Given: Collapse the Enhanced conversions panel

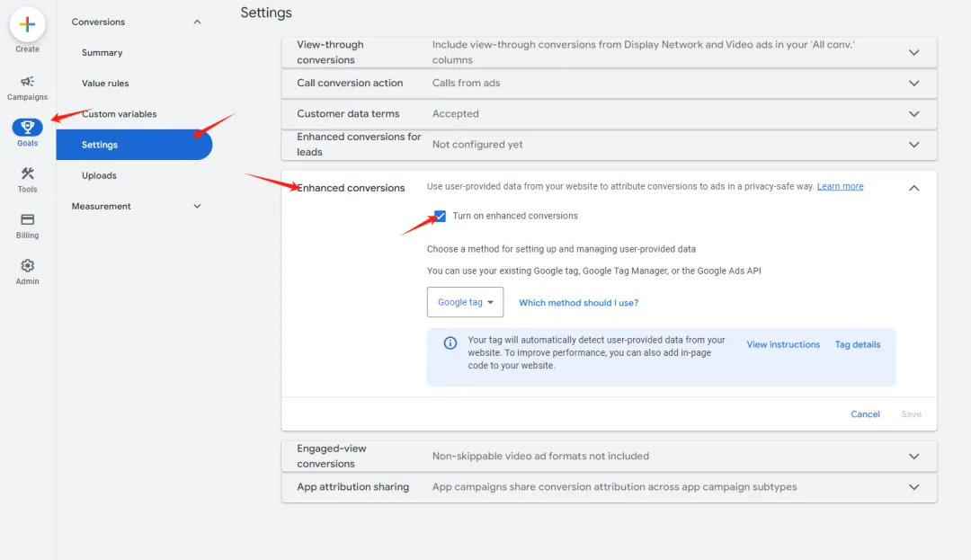Looking at the screenshot, I should point(913,188).
